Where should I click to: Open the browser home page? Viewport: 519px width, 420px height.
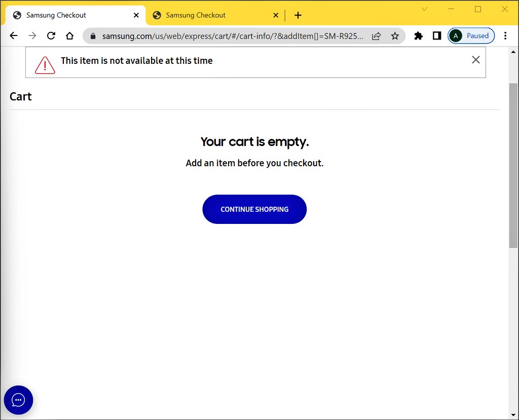tap(69, 36)
